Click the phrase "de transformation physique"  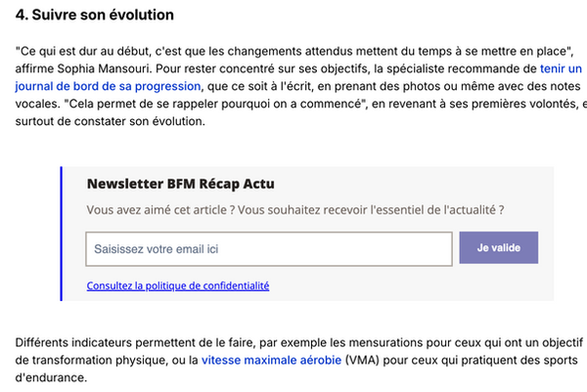[x=91, y=360]
